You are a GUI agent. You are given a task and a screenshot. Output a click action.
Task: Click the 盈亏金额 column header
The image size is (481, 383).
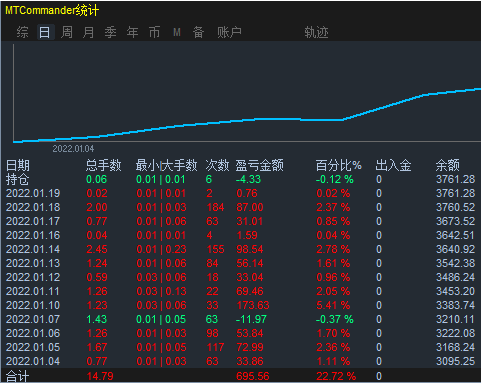coord(260,165)
